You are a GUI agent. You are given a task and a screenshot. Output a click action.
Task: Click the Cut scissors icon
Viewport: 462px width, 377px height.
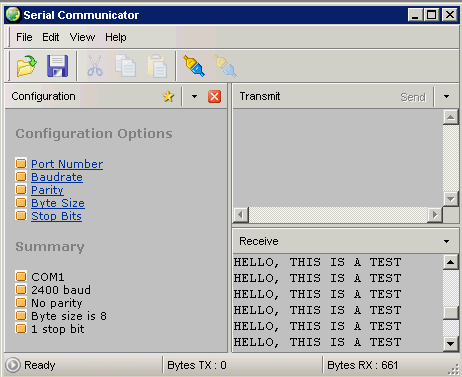[95, 66]
